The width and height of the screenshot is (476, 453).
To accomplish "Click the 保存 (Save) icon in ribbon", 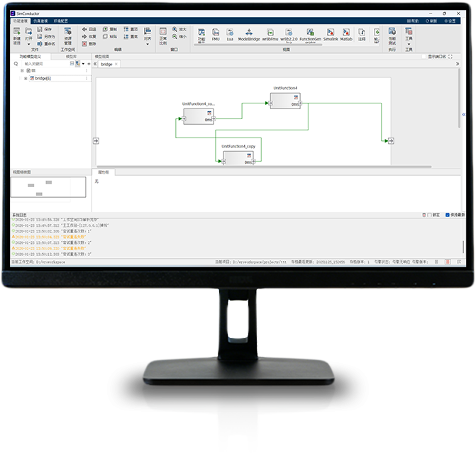I will (x=41, y=29).
